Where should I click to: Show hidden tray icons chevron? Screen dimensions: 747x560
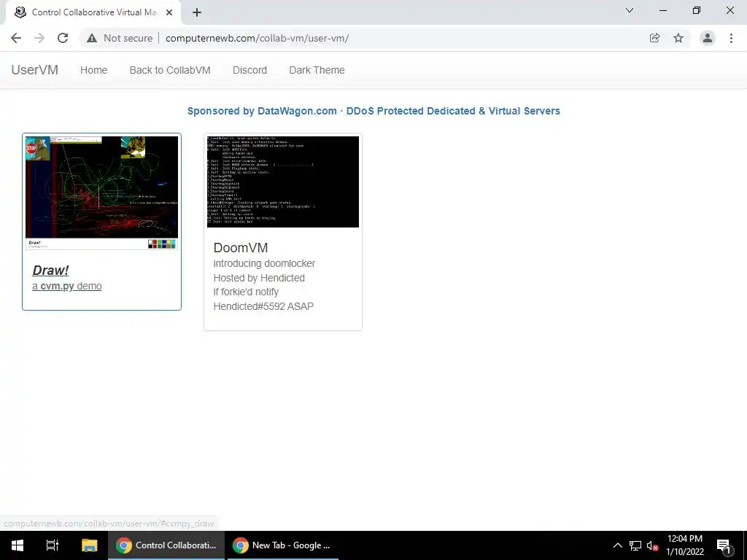[x=617, y=545]
